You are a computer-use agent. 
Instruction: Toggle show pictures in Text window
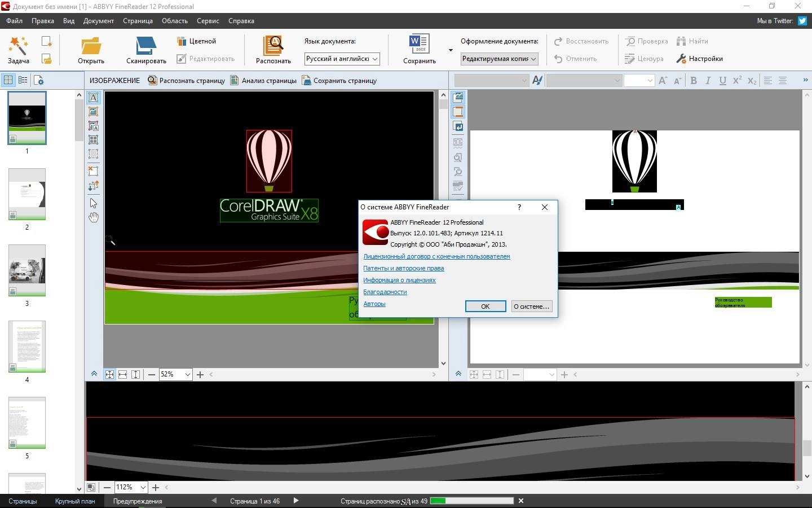[458, 98]
